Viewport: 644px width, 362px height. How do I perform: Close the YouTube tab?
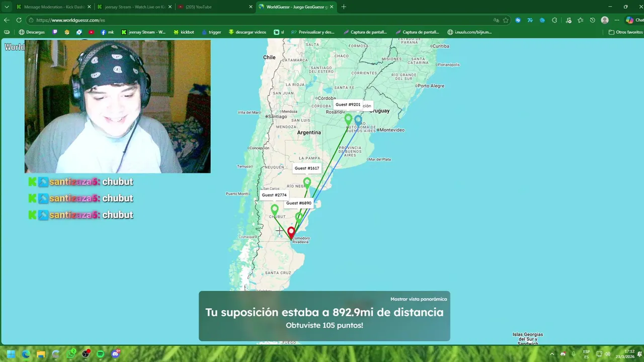[x=251, y=7]
